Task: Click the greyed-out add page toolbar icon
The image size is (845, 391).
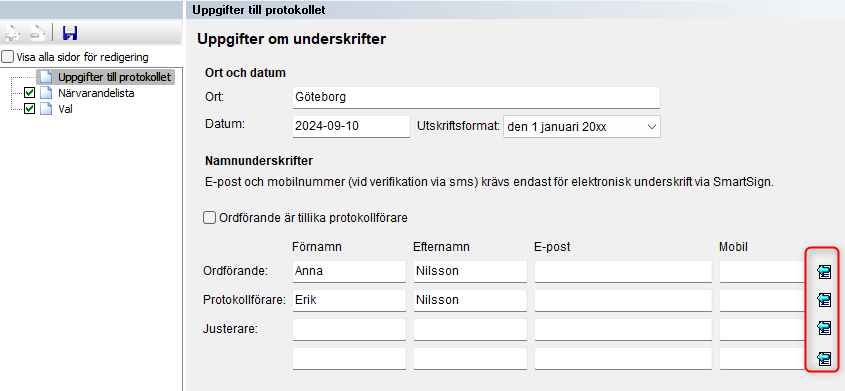Action: [x=12, y=33]
